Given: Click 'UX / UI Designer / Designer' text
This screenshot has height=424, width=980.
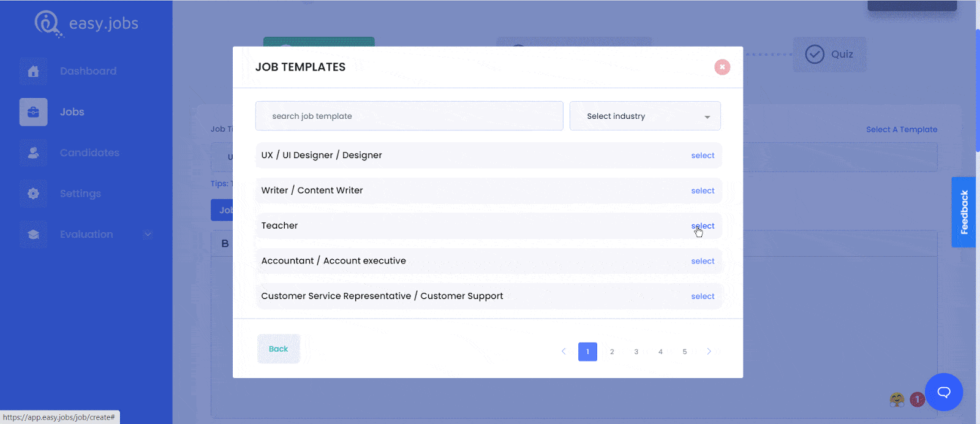Looking at the screenshot, I should click(x=322, y=155).
